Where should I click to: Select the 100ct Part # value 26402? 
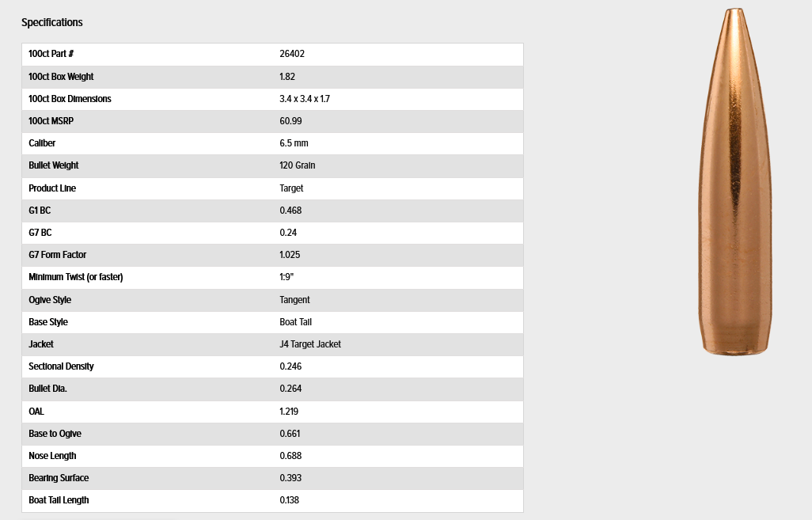pos(292,54)
